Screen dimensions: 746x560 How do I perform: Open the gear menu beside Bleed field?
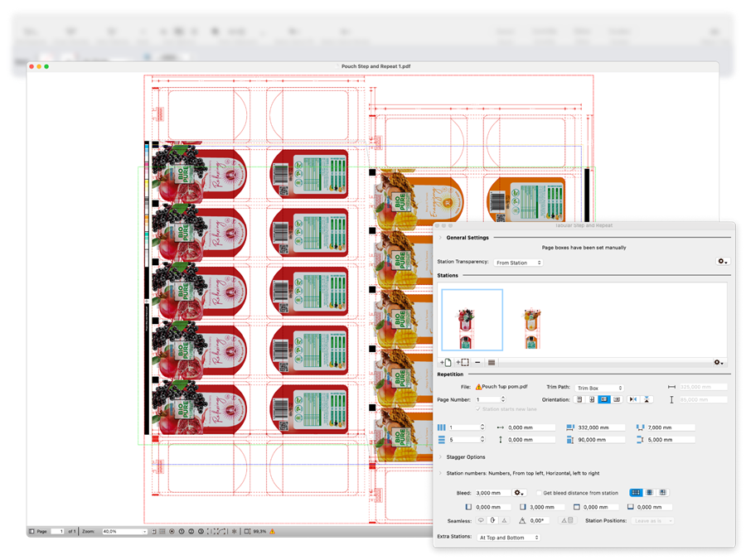[519, 493]
